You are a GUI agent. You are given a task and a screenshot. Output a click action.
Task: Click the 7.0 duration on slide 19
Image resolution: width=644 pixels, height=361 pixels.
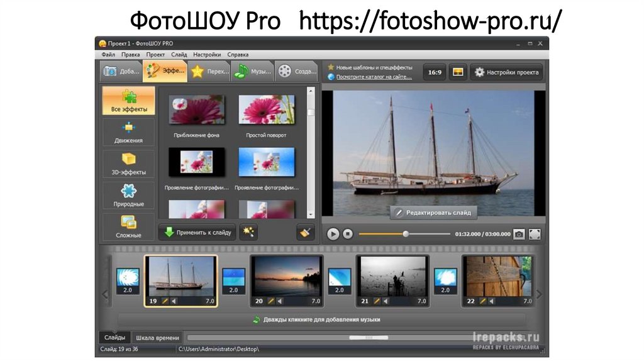[210, 301]
